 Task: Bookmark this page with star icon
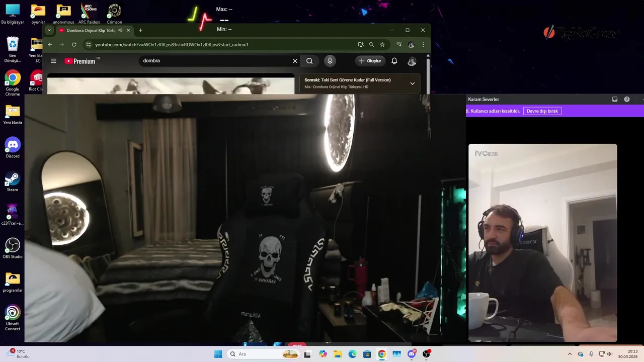pos(382,45)
